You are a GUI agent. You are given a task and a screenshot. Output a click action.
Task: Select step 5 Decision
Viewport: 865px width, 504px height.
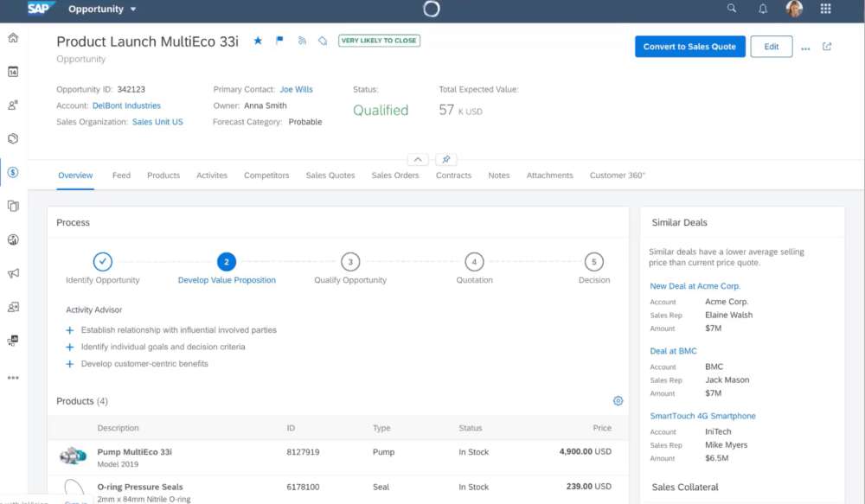pyautogui.click(x=594, y=262)
